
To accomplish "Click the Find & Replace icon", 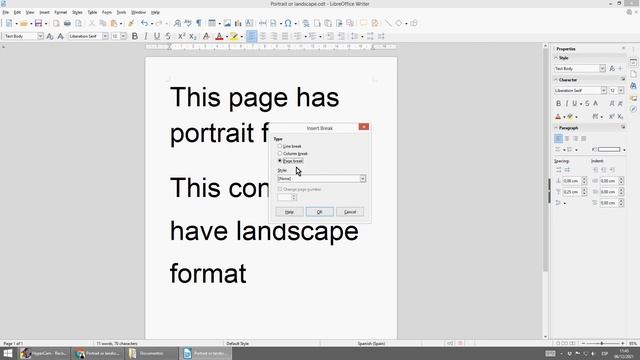I will click(x=177, y=23).
